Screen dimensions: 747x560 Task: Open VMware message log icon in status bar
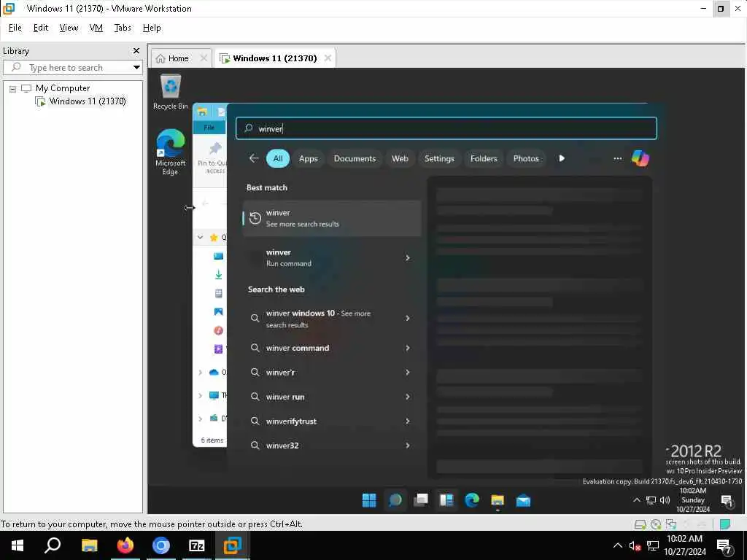click(x=725, y=524)
